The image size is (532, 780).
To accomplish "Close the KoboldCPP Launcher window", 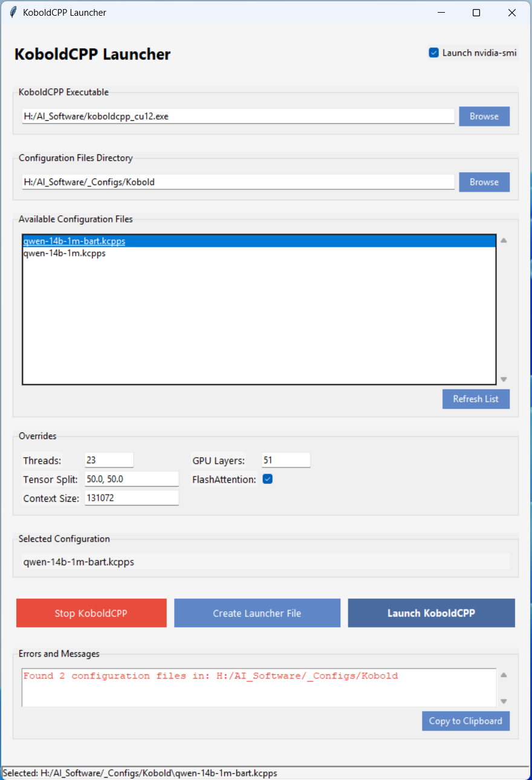I will pos(512,12).
